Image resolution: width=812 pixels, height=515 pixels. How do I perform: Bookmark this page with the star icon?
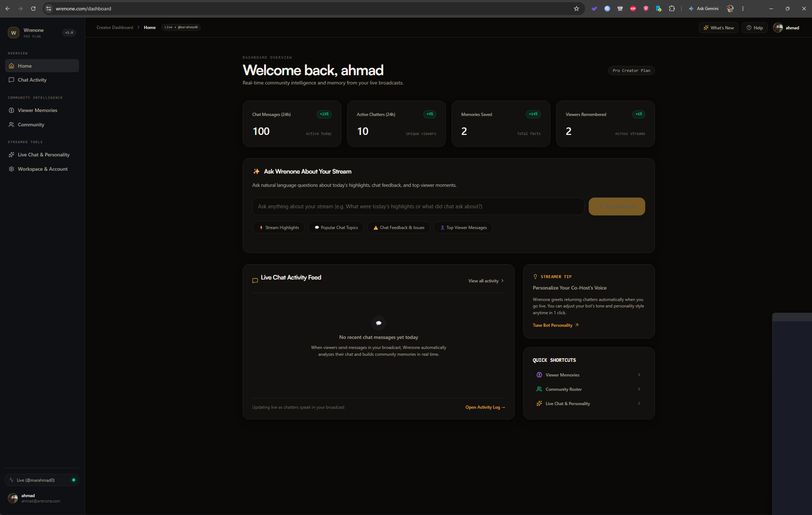point(577,9)
